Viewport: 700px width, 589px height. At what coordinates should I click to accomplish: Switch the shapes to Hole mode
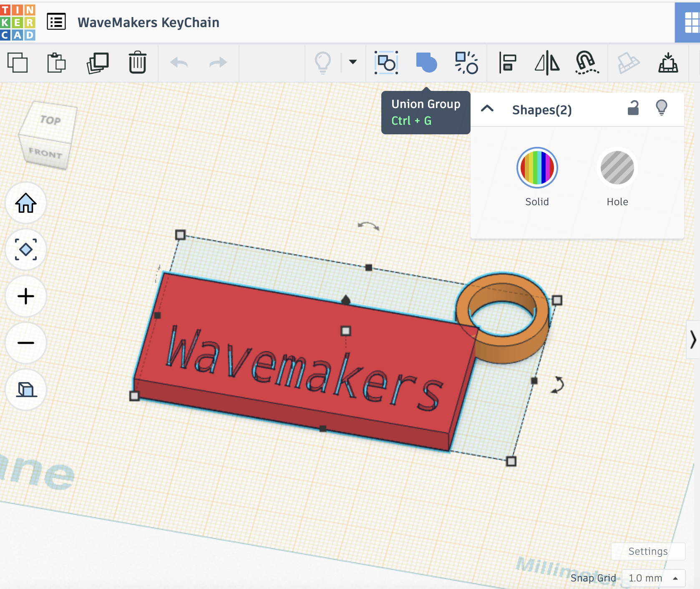617,168
